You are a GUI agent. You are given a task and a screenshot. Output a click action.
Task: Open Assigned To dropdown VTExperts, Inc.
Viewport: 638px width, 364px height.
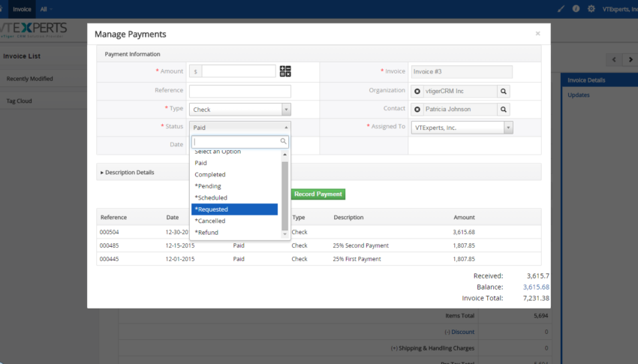point(462,128)
